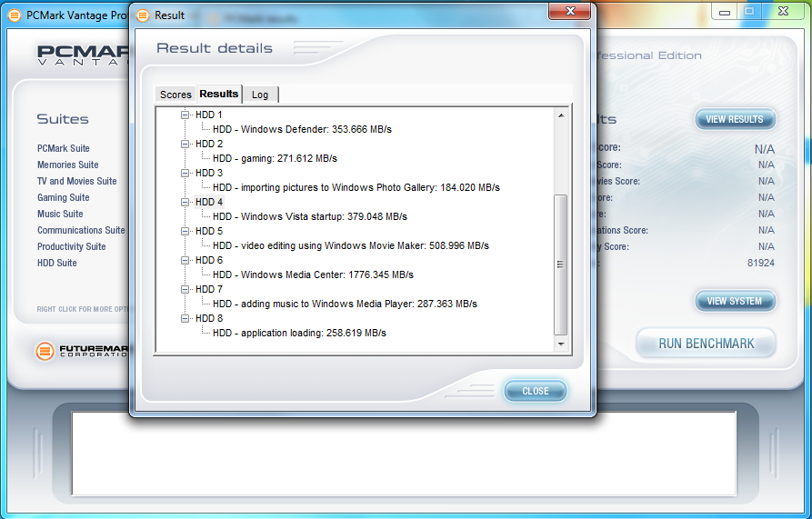Select the HDD 1 tree label
This screenshot has height=519, width=812.
click(x=209, y=115)
